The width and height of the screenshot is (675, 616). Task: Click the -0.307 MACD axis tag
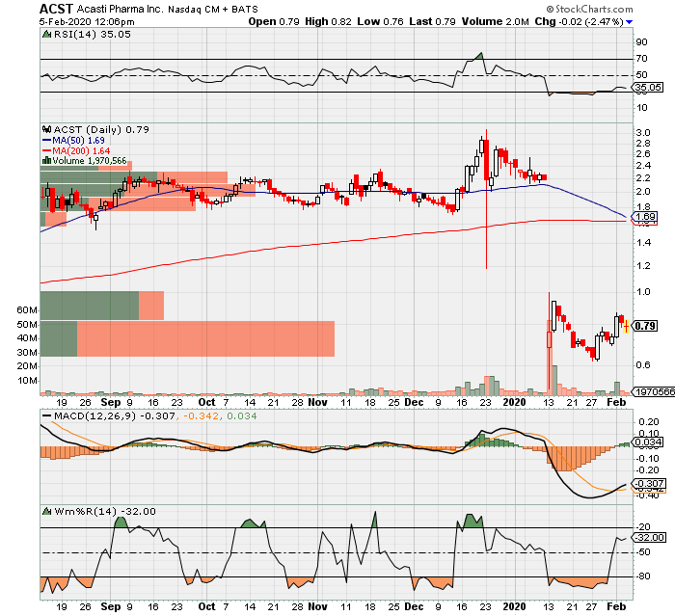648,483
